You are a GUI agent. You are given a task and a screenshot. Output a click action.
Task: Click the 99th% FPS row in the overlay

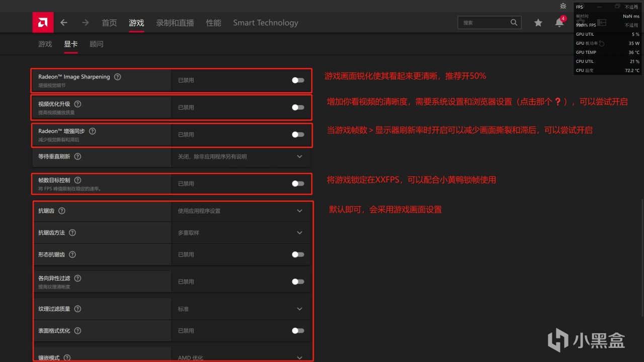(608, 25)
